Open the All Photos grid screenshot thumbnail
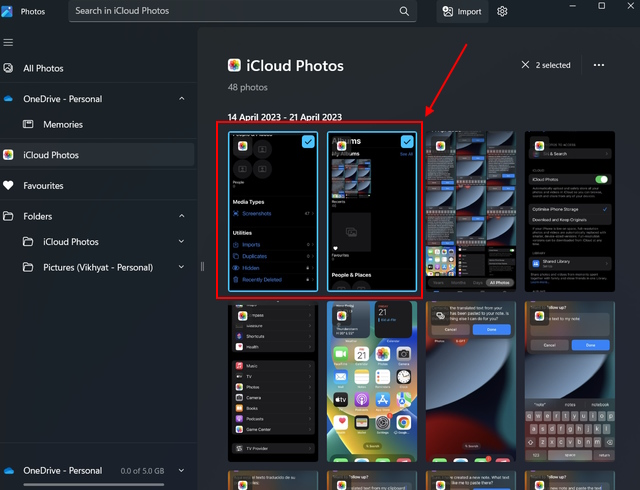The width and height of the screenshot is (640, 490). (471, 212)
